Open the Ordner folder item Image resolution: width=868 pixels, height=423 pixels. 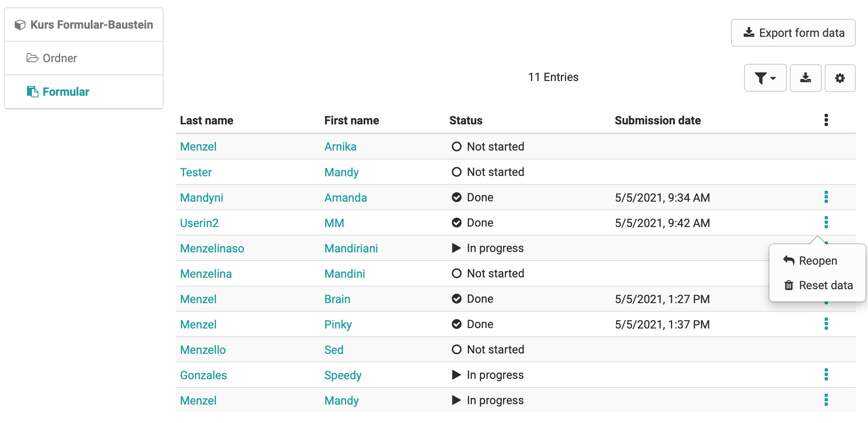60,58
